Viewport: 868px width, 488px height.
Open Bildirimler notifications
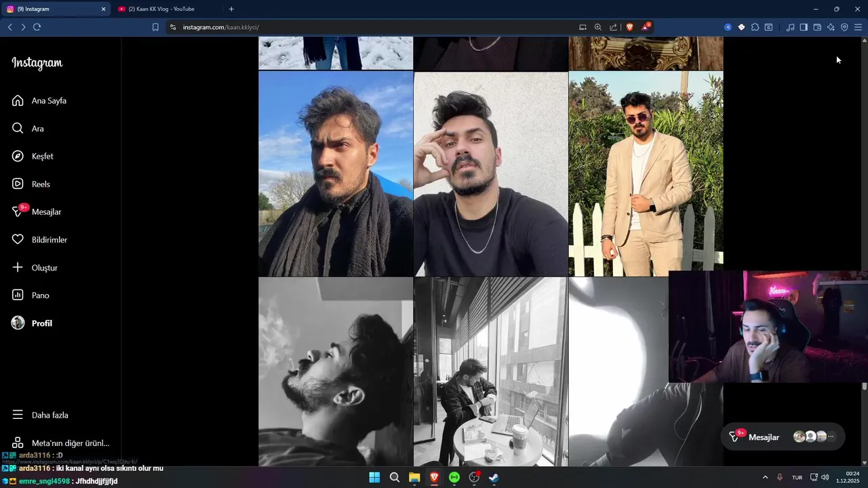39,239
